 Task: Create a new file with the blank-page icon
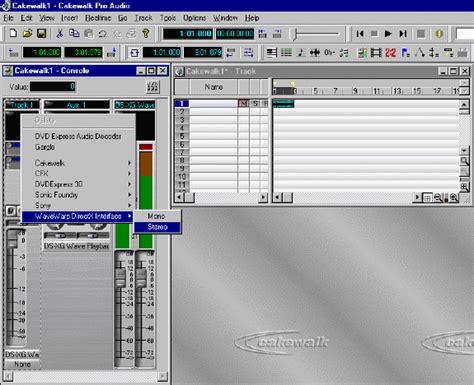tap(13, 33)
